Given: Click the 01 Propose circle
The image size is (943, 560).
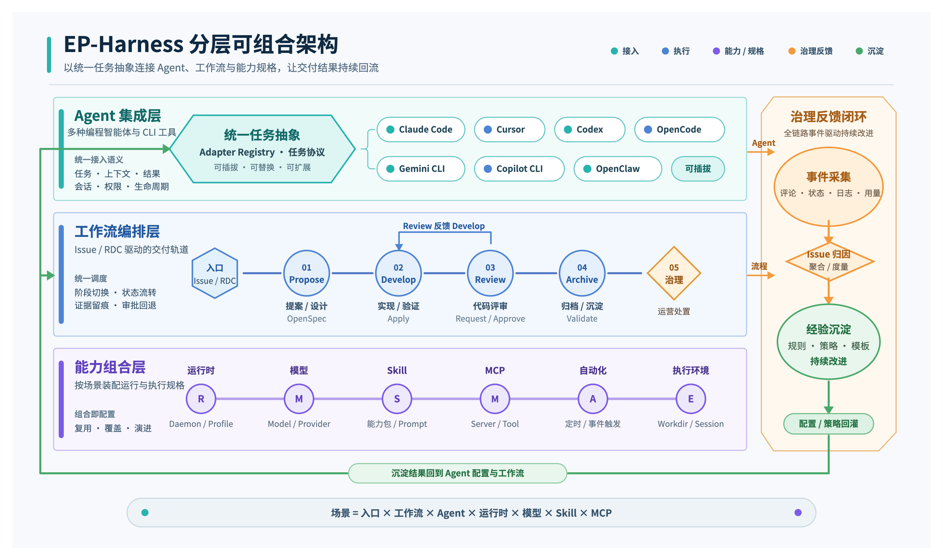Looking at the screenshot, I should 306,273.
